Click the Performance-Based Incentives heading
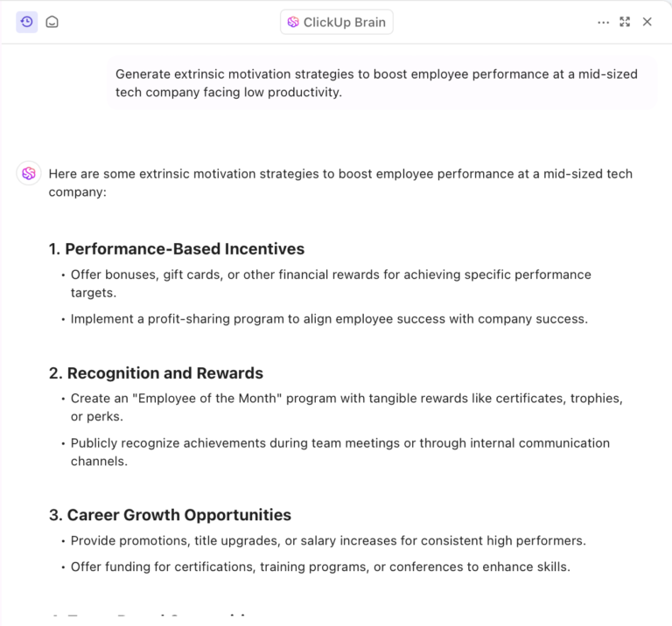Image resolution: width=672 pixels, height=626 pixels. 177,248
